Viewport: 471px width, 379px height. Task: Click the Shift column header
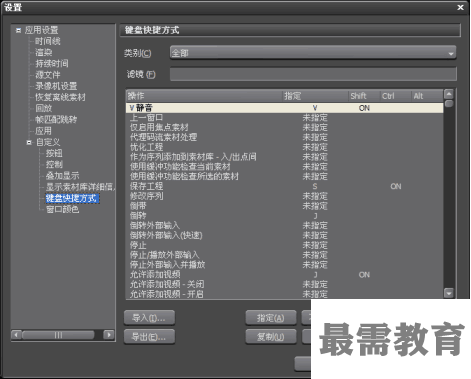[364, 96]
